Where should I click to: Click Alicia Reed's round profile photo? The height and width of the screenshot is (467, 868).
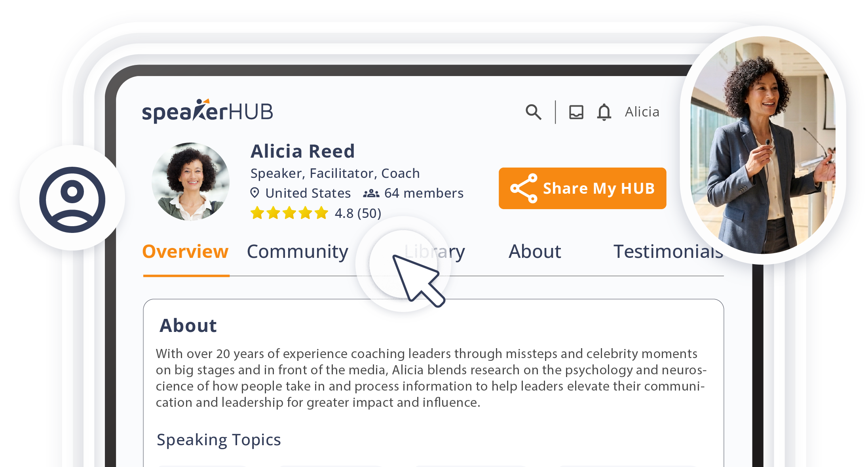(x=190, y=181)
